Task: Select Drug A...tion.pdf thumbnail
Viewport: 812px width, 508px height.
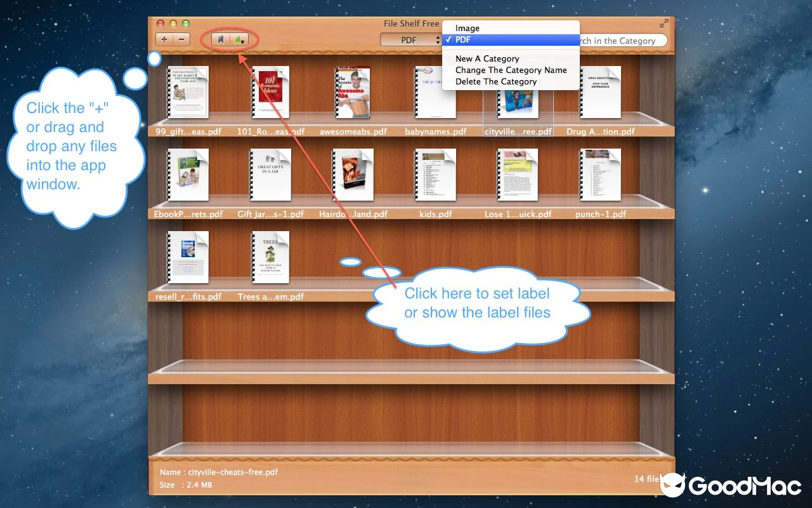Action: pos(600,92)
